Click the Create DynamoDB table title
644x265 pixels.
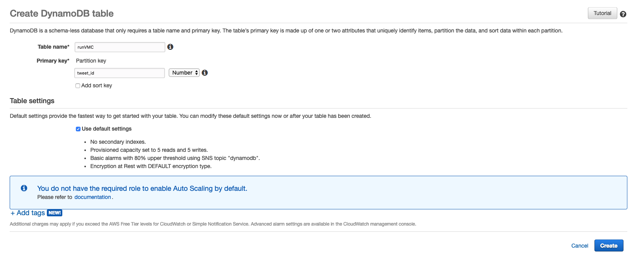coord(62,14)
